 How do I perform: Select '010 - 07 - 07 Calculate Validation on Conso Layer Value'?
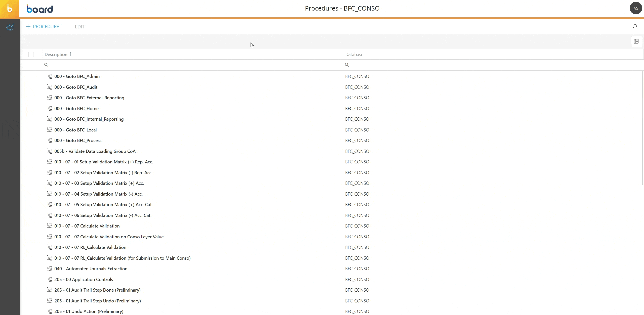pyautogui.click(x=109, y=237)
